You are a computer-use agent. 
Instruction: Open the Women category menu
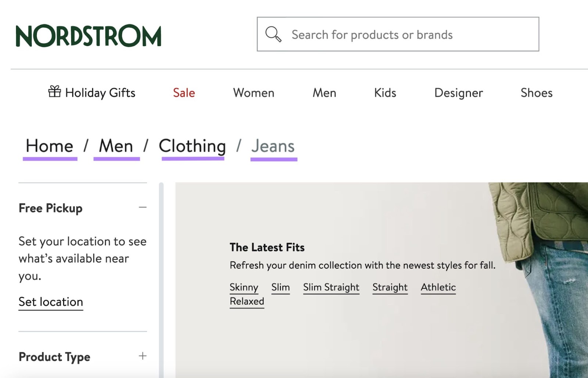(253, 93)
